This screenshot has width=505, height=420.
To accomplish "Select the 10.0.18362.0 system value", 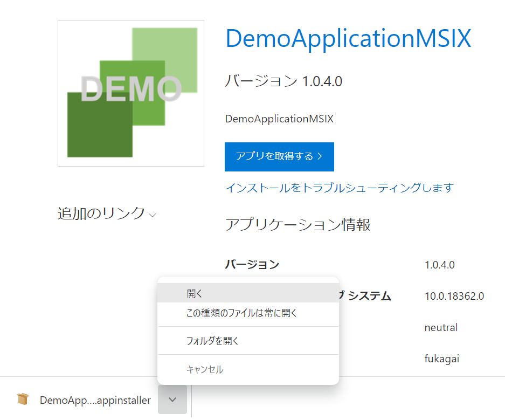I will 454,296.
